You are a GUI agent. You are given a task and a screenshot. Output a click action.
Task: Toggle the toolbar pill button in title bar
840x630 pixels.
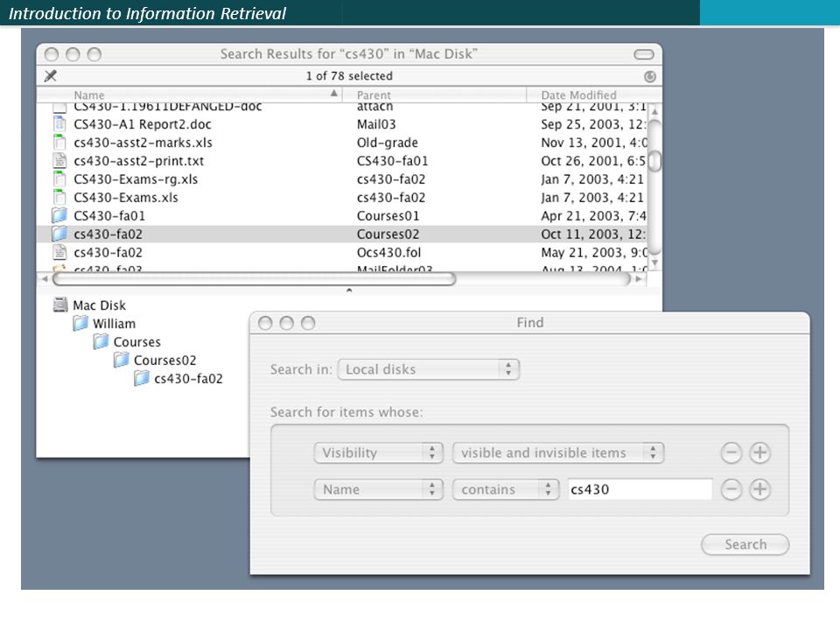coord(643,54)
